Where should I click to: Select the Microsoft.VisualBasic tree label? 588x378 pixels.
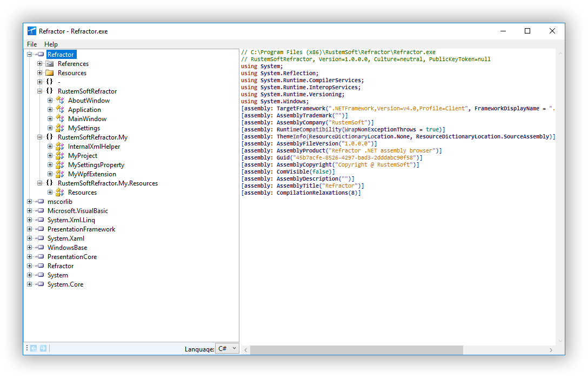(x=78, y=210)
